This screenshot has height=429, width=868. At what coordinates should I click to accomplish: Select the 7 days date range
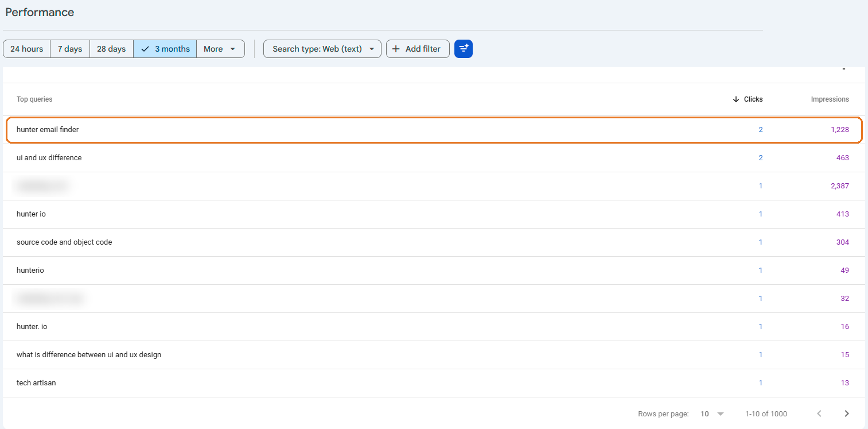click(x=70, y=49)
